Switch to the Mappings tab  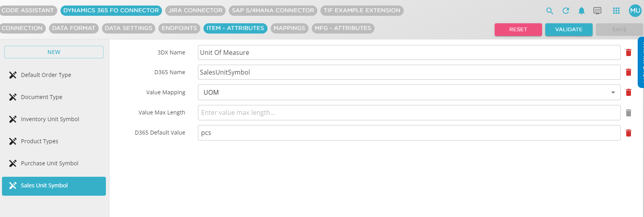(x=289, y=28)
